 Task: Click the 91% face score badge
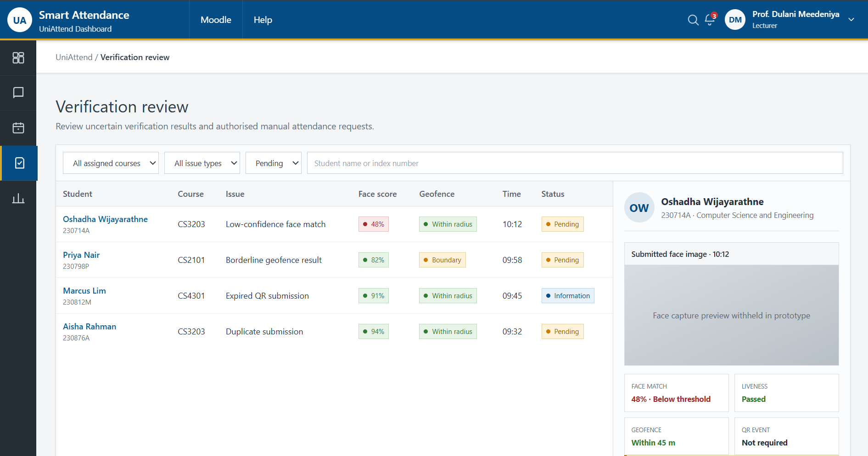(x=373, y=295)
